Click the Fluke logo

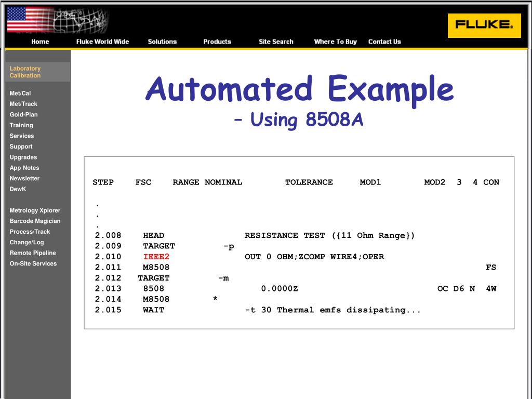click(484, 25)
